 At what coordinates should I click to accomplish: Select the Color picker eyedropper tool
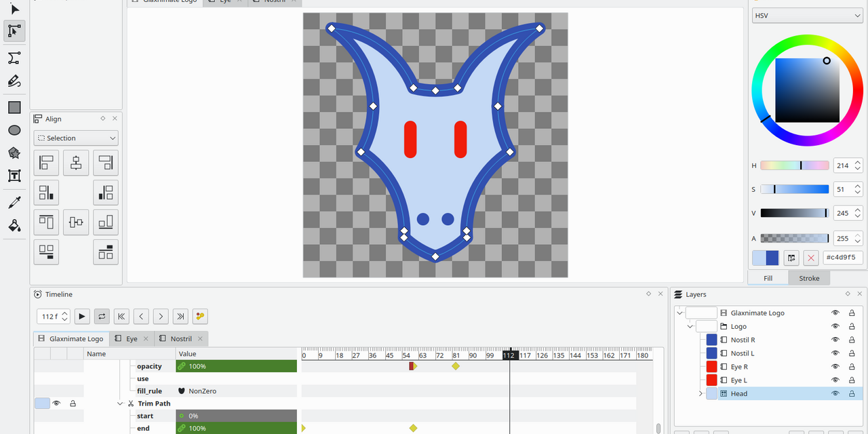point(14,202)
